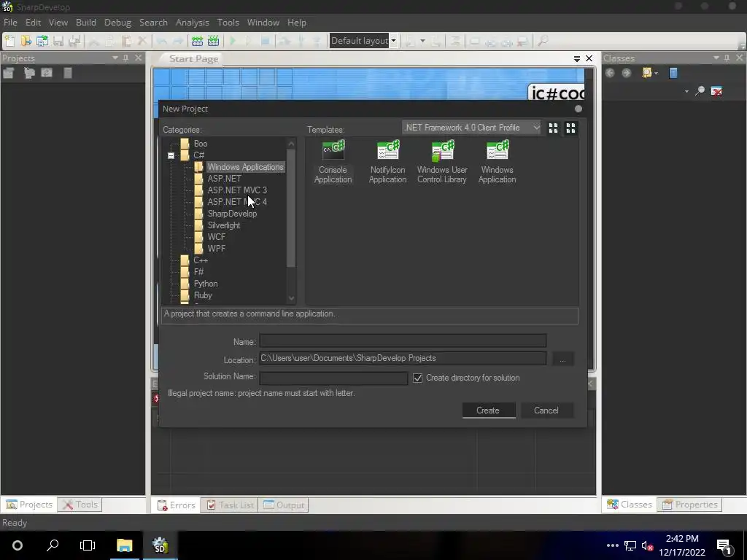Switch to the Properties tab
Image resolution: width=747 pixels, height=560 pixels.
pos(690,505)
